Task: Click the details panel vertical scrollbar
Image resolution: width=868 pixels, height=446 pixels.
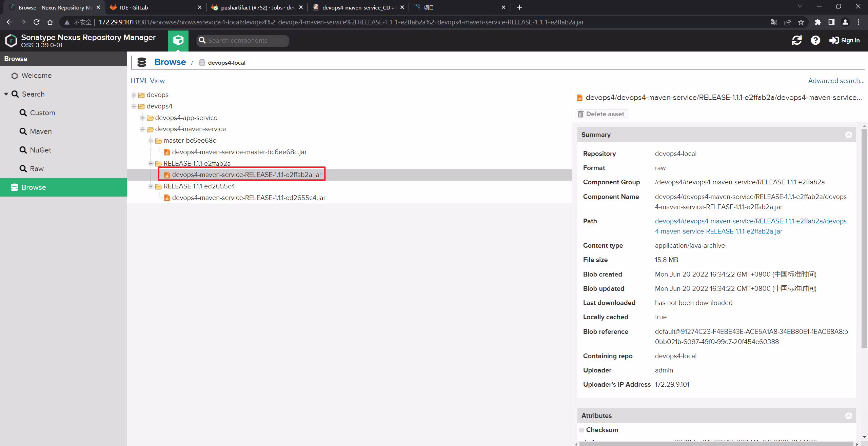Action: pyautogui.click(x=864, y=237)
